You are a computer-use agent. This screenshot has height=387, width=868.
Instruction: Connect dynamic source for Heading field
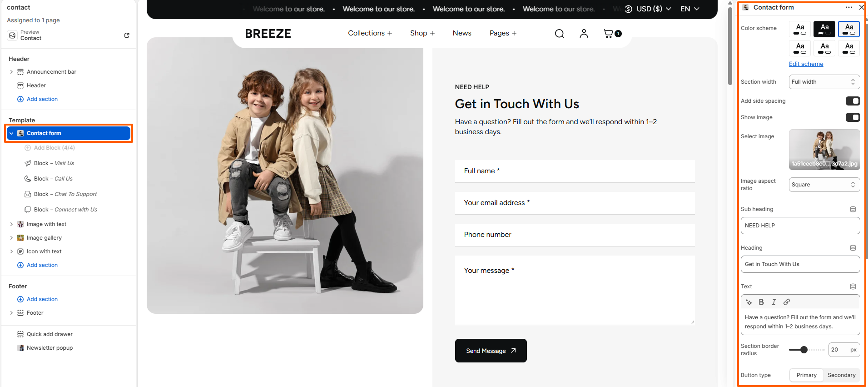[853, 248]
